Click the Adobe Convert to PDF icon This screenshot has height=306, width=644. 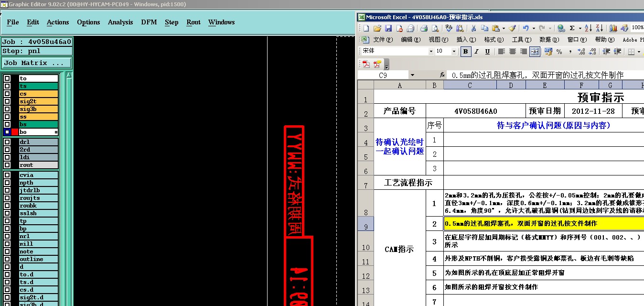pyautogui.click(x=366, y=64)
